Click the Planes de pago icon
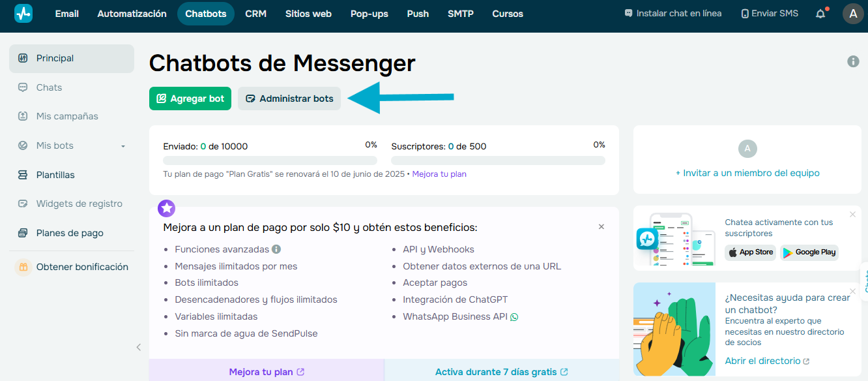Screen dimensions: 868x381 click(x=23, y=233)
